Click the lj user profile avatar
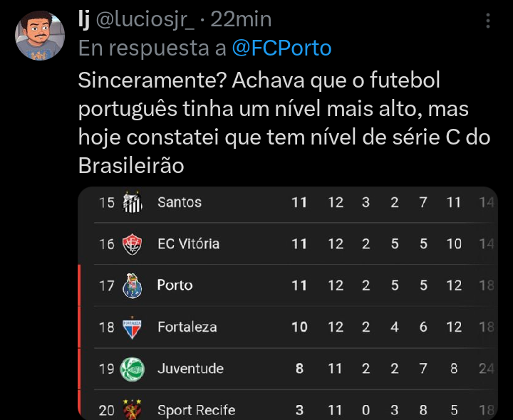 (x=40, y=36)
